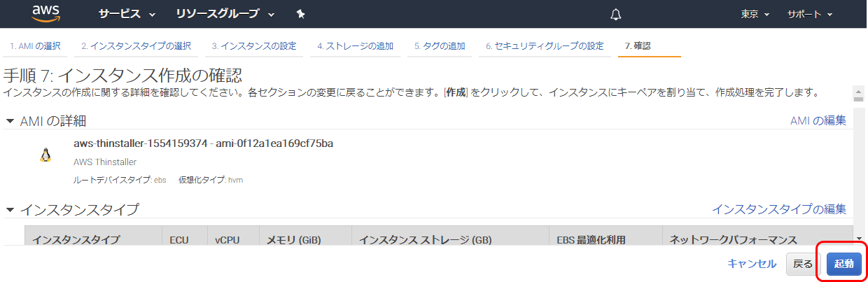Go to step 1. AMI の選択
This screenshot has width=868, height=282.
pyautogui.click(x=35, y=46)
